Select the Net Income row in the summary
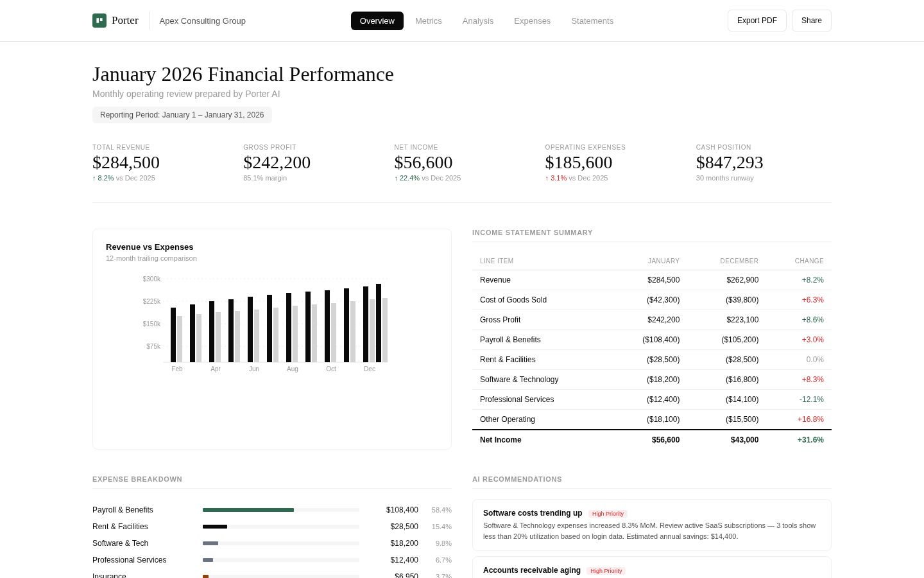The width and height of the screenshot is (924, 578). pos(651,440)
